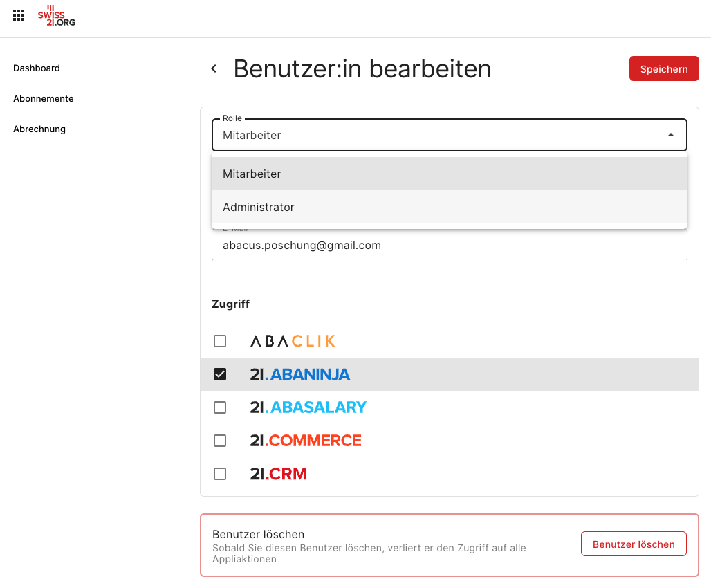Click the outlined Benutzer löschen button
Image resolution: width=711 pixels, height=588 pixels.
coord(634,544)
